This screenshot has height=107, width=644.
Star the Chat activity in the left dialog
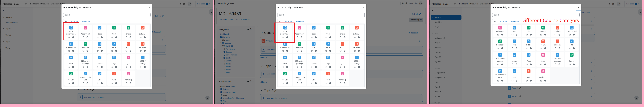click(112, 37)
